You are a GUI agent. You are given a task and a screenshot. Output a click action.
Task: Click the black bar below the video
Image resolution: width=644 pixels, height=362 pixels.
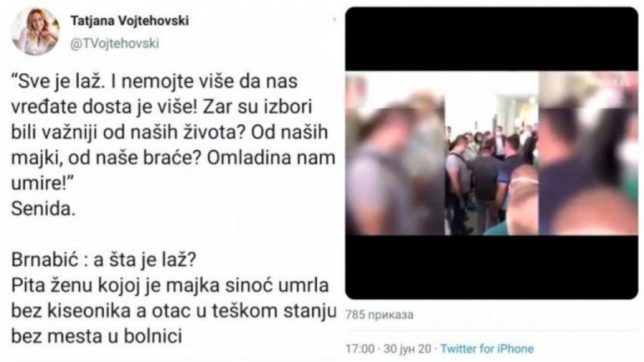pyautogui.click(x=492, y=267)
